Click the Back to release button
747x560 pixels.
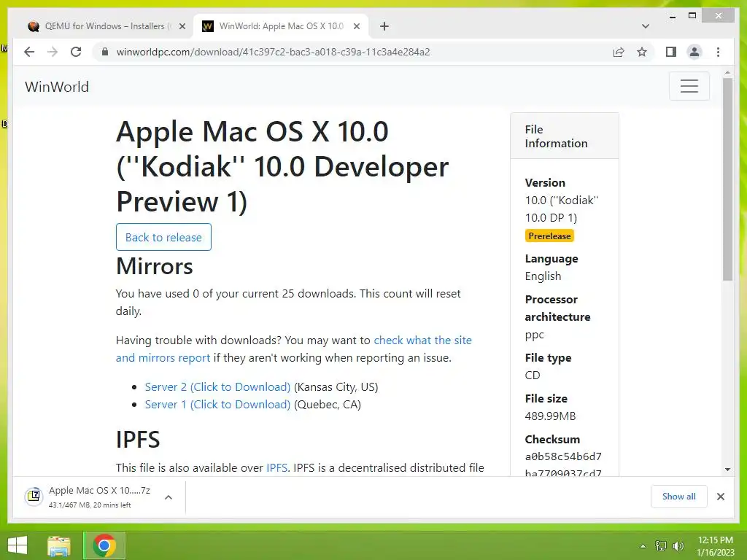163,237
